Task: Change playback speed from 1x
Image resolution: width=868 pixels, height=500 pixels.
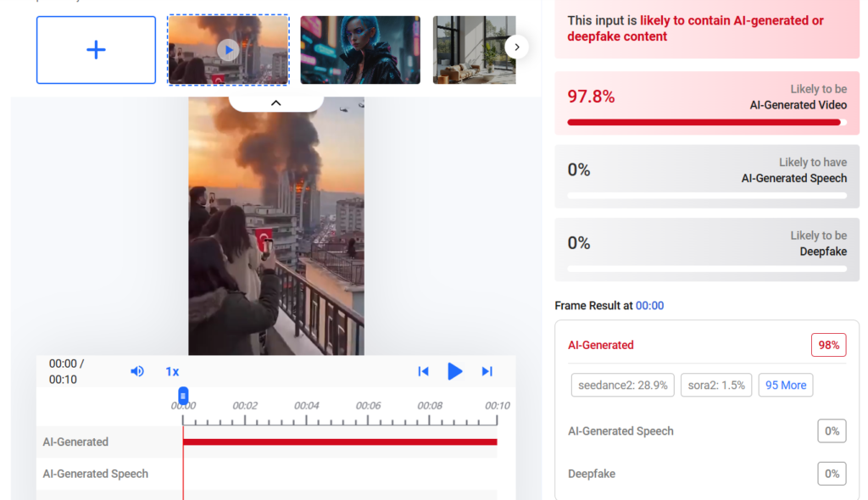Action: 172,371
